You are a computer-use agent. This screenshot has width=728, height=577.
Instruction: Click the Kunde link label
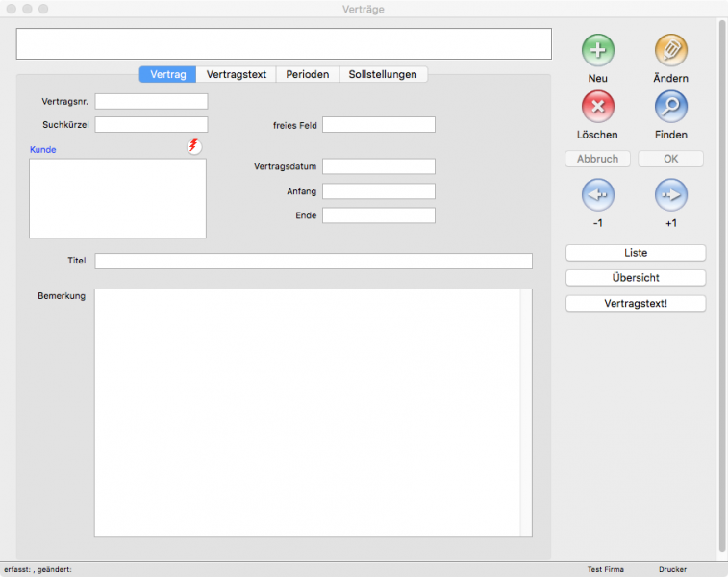point(43,150)
